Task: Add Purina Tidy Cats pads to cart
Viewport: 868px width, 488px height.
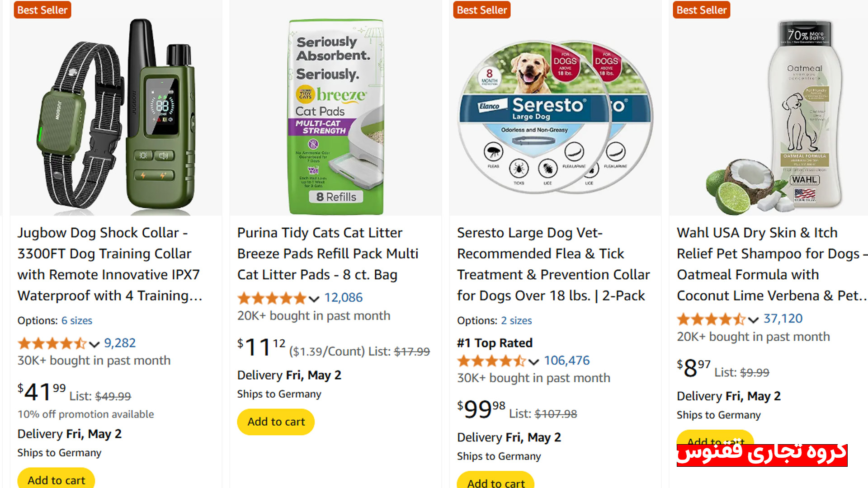Action: point(276,422)
